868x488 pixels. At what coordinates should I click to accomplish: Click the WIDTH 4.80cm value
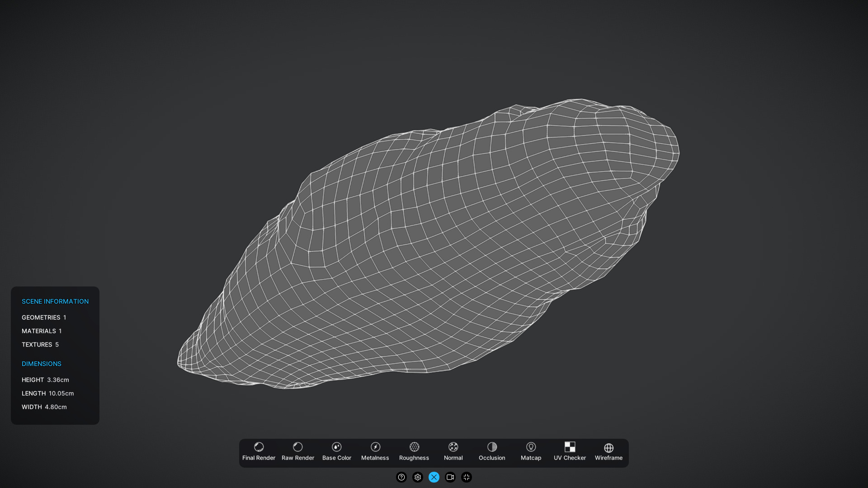point(44,407)
